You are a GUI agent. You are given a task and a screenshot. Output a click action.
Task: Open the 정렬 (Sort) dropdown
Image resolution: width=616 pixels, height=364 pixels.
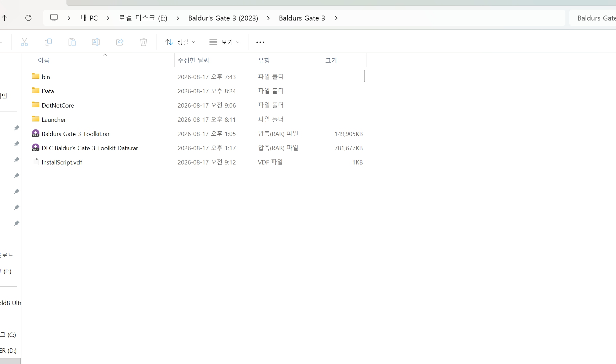pyautogui.click(x=180, y=42)
